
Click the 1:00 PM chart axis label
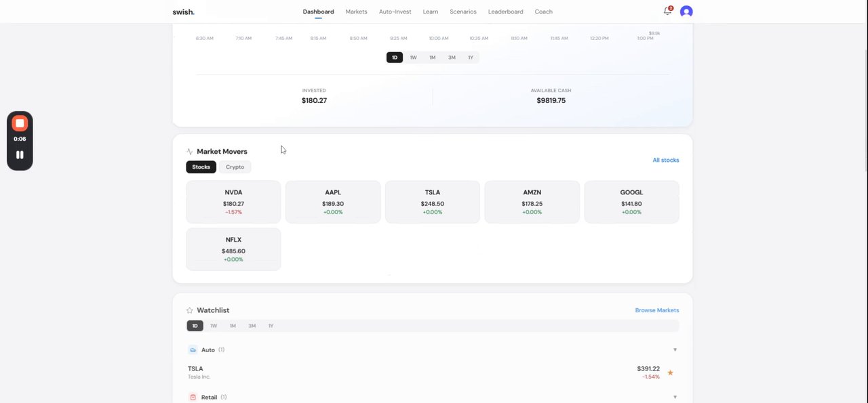click(x=646, y=39)
